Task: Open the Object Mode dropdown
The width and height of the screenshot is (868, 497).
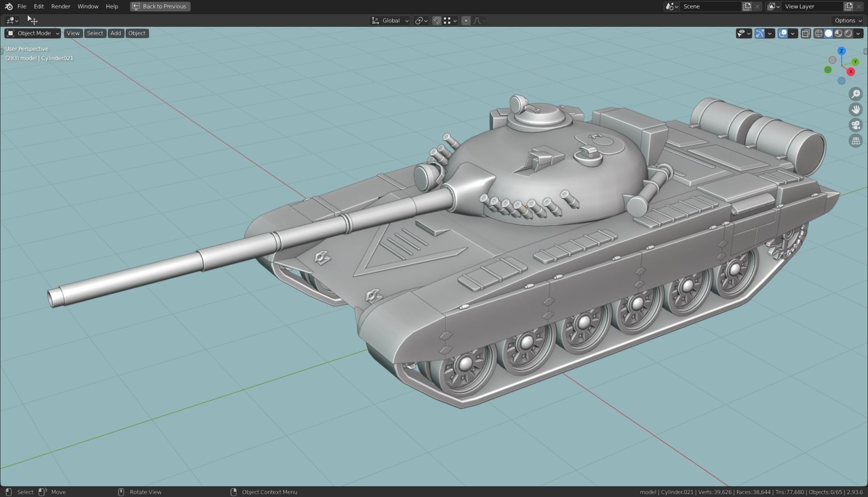Action: pyautogui.click(x=33, y=33)
